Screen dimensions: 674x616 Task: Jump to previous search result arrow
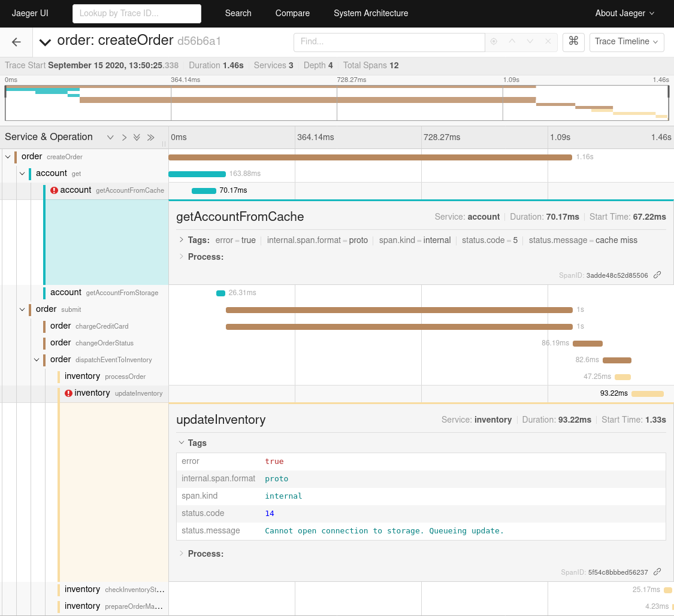pyautogui.click(x=512, y=41)
